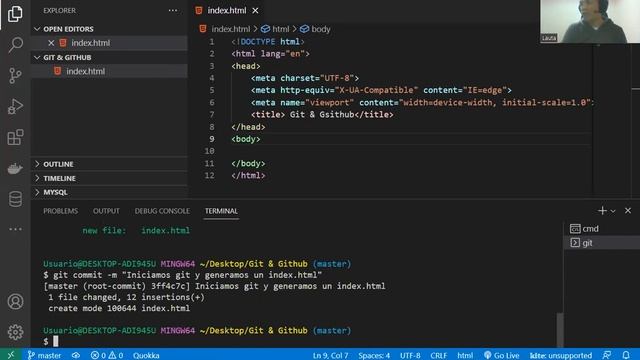This screenshot has width=640, height=360.
Task: Open the Docker view icon
Action: point(15,168)
